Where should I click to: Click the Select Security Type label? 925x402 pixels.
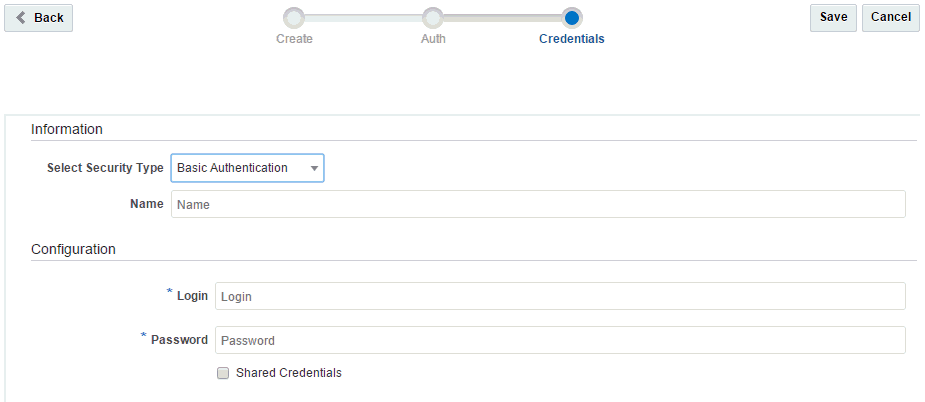(x=105, y=168)
